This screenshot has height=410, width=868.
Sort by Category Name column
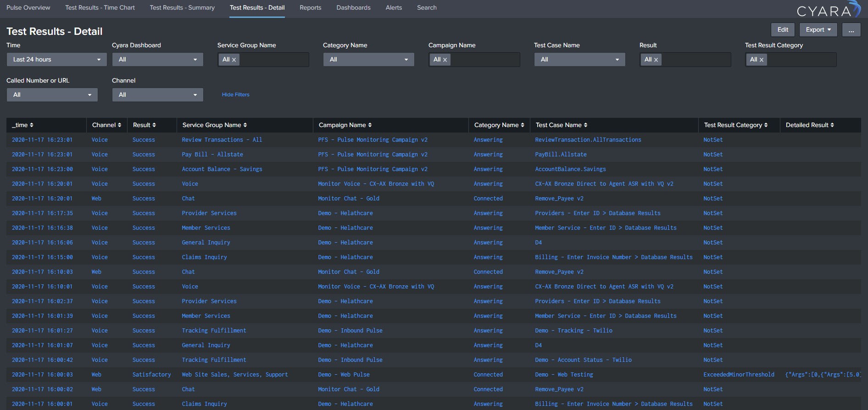point(499,125)
